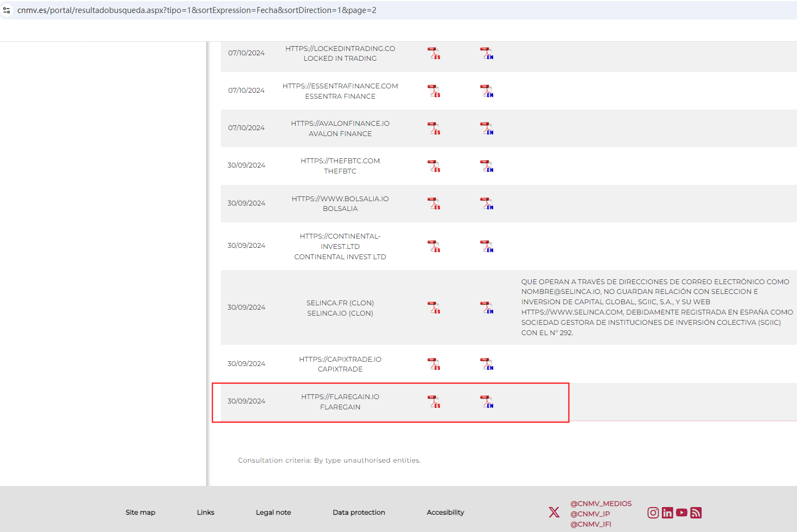Screen dimensions: 797x532
Task: Open Spanish PDF for THEFBTC
Action: (434, 166)
